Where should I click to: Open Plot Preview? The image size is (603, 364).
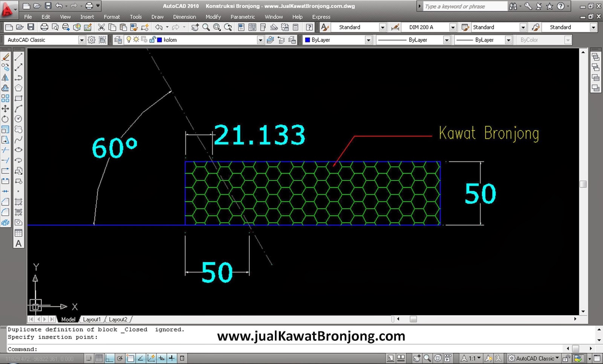click(x=55, y=27)
